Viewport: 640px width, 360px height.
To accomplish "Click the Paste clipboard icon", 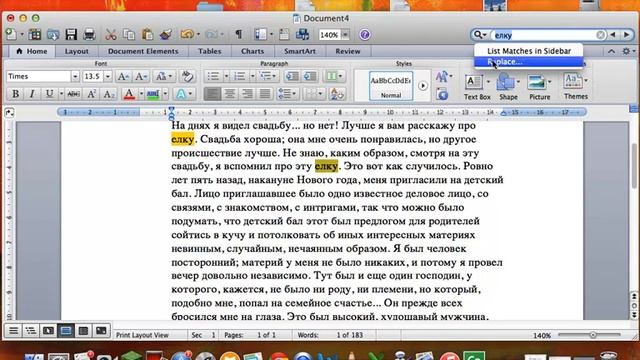I will click(x=147, y=35).
